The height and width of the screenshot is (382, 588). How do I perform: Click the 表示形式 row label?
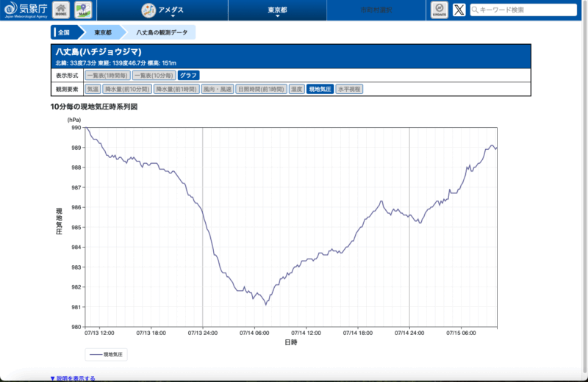[67, 76]
